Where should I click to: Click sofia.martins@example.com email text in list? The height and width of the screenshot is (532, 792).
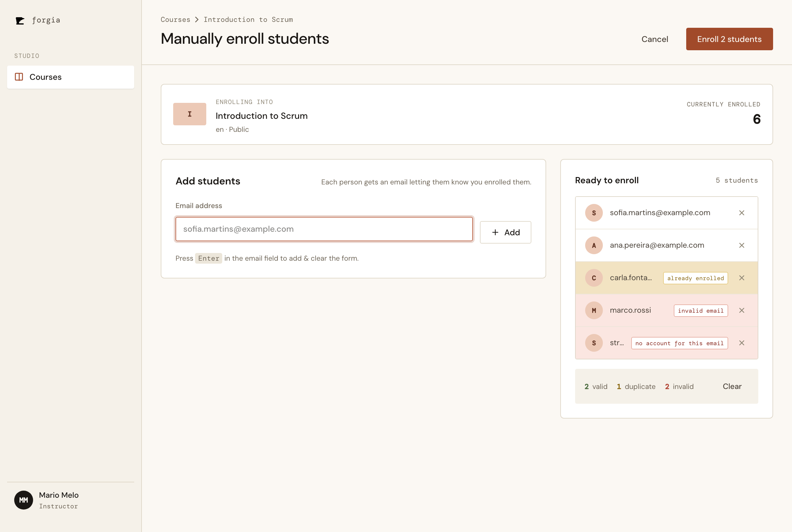tap(660, 213)
